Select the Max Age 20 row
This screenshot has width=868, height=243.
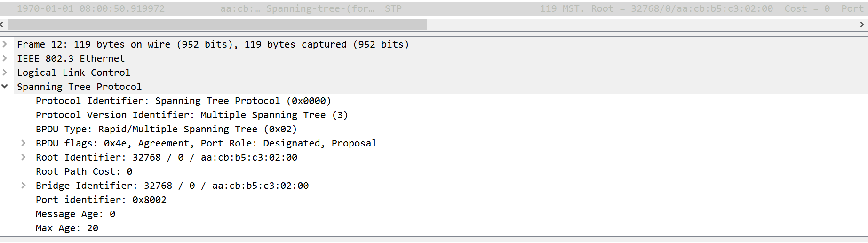click(x=67, y=228)
